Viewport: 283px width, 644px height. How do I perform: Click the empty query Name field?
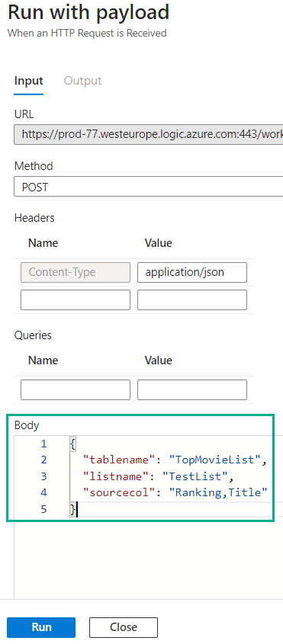[x=76, y=389]
